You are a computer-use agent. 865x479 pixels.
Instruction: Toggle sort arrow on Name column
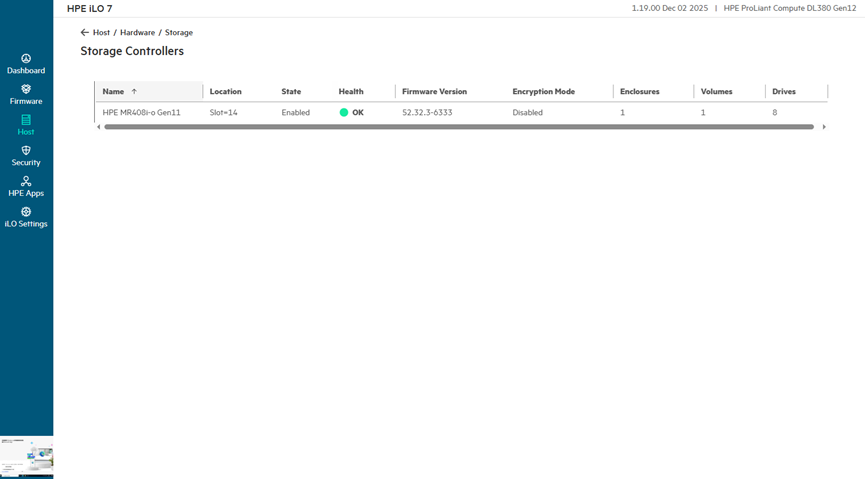[134, 92]
